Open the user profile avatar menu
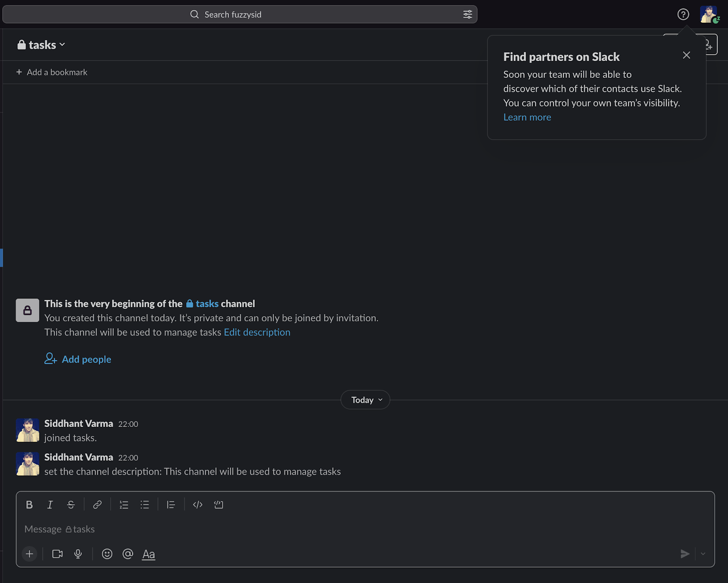Screen dimensions: 728x583 pos(709,15)
